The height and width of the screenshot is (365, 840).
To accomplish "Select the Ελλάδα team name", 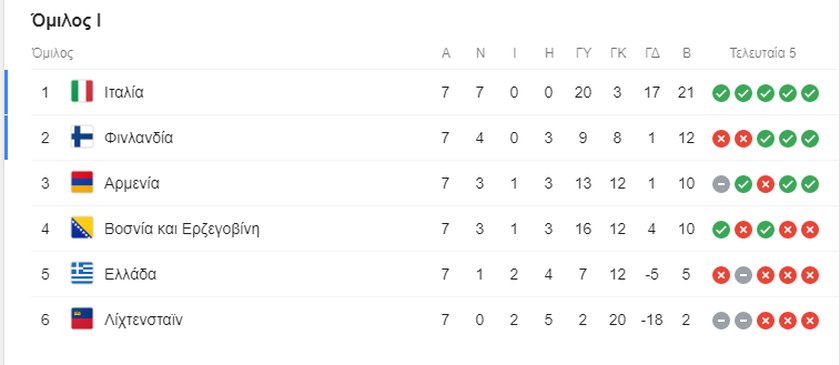I will click(131, 275).
